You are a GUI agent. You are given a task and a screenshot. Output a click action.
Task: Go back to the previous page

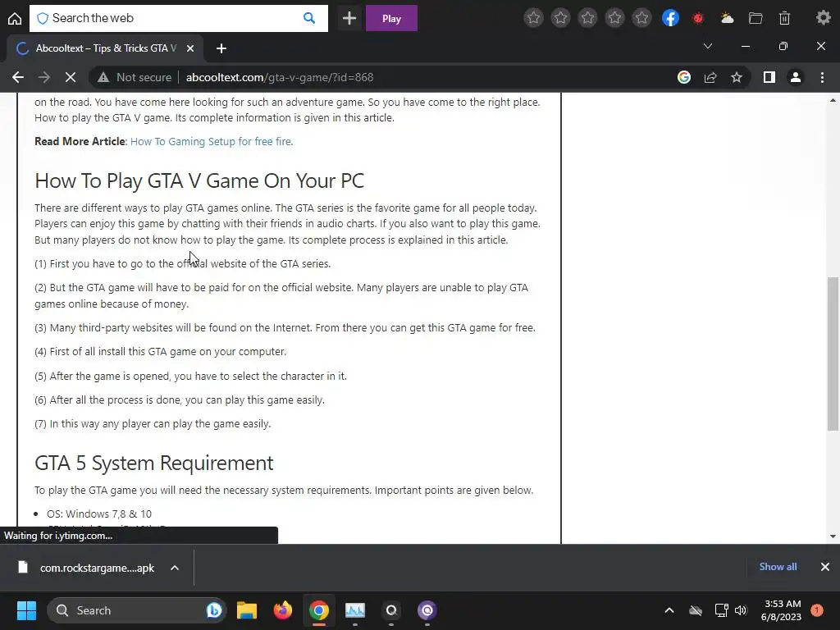coord(18,77)
